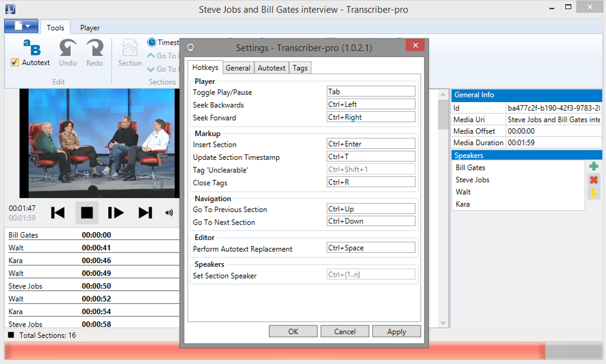Select the Walt 00:00:52 section row

click(x=93, y=298)
